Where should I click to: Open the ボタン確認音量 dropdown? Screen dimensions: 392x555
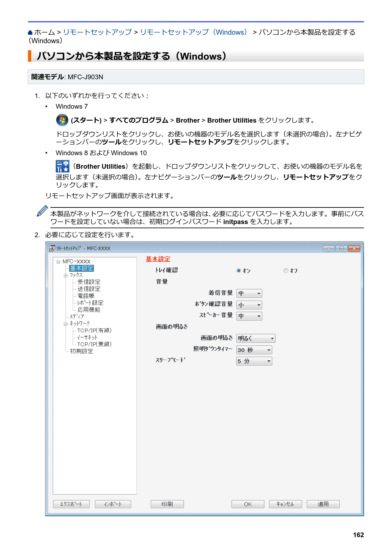[x=249, y=305]
